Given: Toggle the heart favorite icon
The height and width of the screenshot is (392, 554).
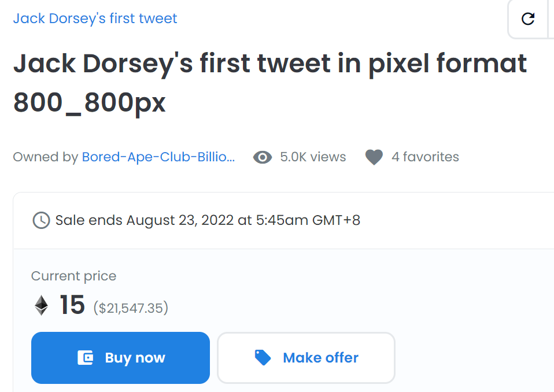Looking at the screenshot, I should pyautogui.click(x=374, y=157).
